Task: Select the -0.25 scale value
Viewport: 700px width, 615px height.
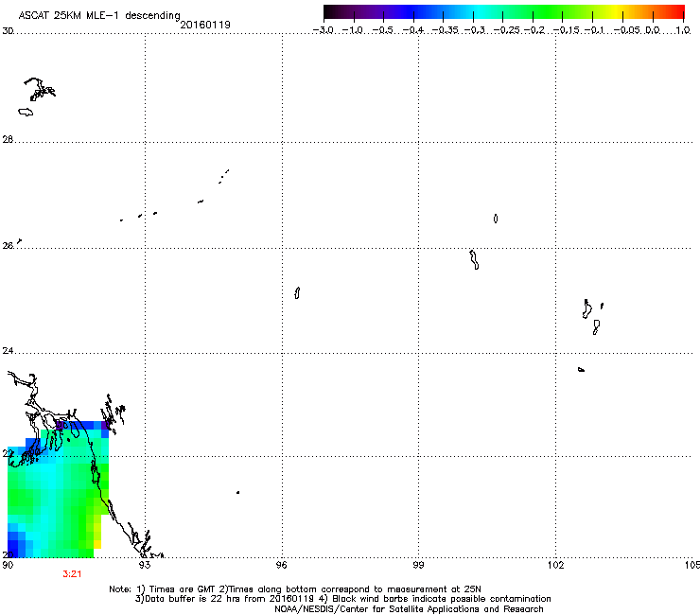Action: tap(507, 30)
